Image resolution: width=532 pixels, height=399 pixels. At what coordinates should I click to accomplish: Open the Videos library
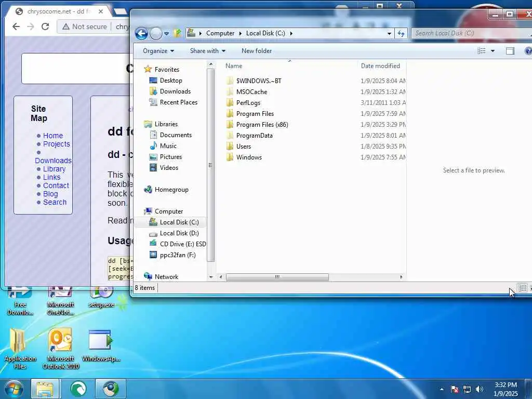(169, 168)
